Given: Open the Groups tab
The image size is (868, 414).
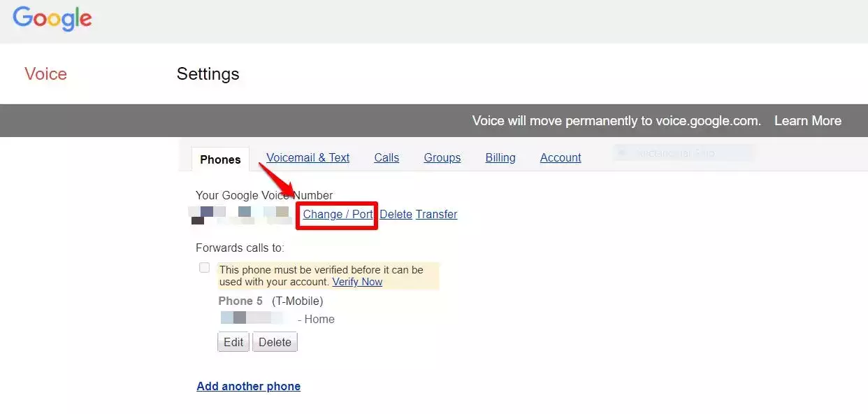Looking at the screenshot, I should [442, 158].
